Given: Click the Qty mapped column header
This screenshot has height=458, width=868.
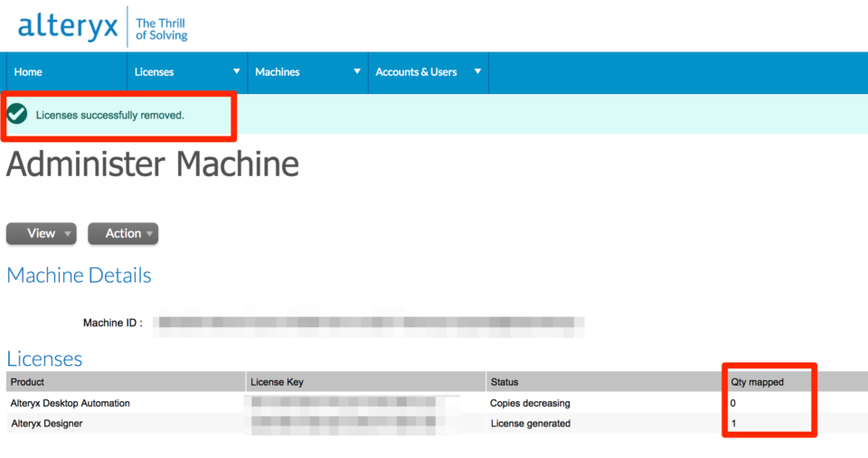Looking at the screenshot, I should pos(758,382).
